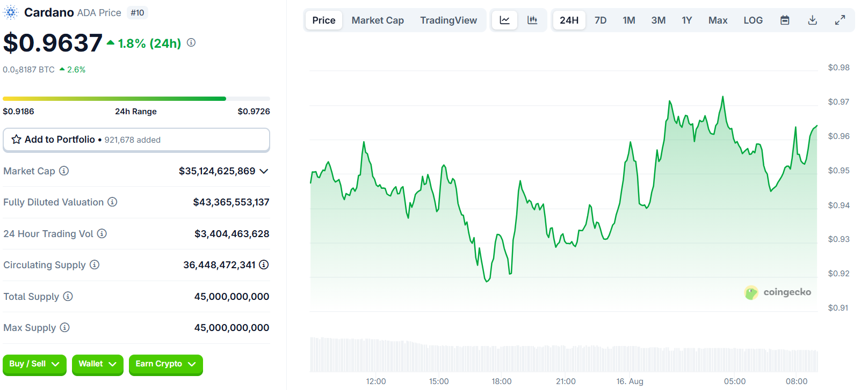This screenshot has width=868, height=390.
Task: Select the 1Y time range
Action: pos(687,20)
